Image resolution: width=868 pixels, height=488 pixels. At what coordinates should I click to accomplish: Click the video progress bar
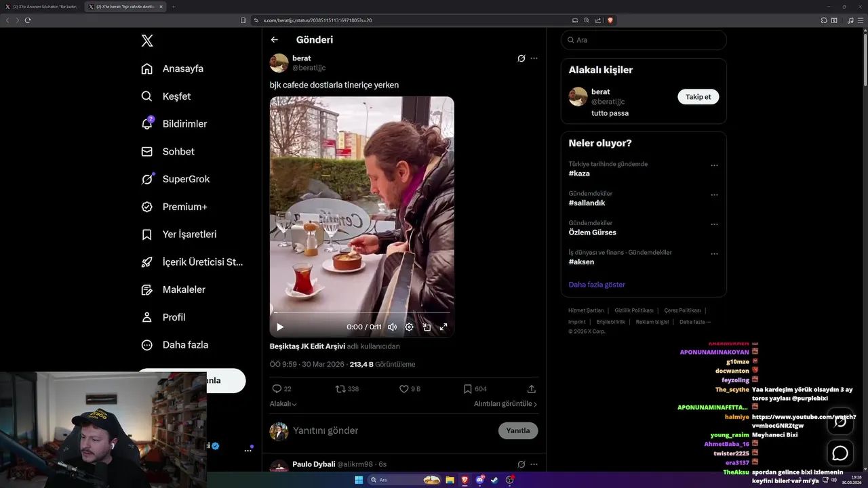pos(361,312)
